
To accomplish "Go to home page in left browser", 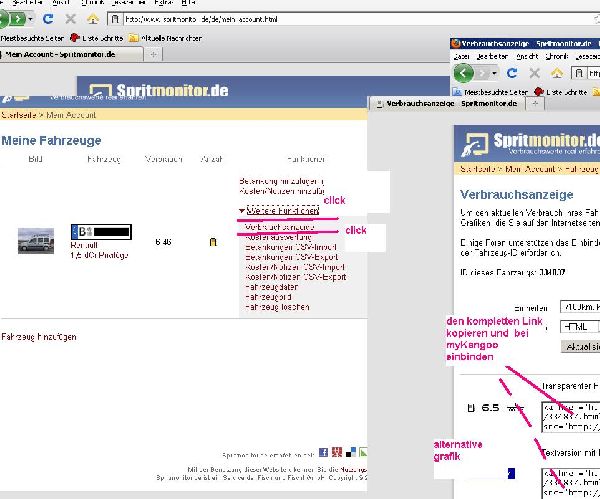I will pyautogui.click(x=93, y=19).
